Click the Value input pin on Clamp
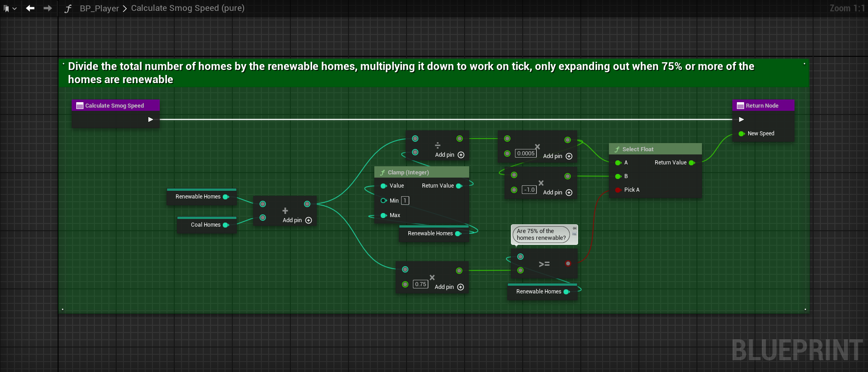Image resolution: width=868 pixels, height=372 pixels. [x=383, y=186]
